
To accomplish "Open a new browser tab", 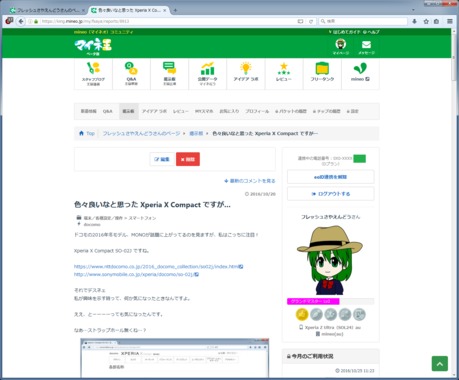I will pos(175,10).
